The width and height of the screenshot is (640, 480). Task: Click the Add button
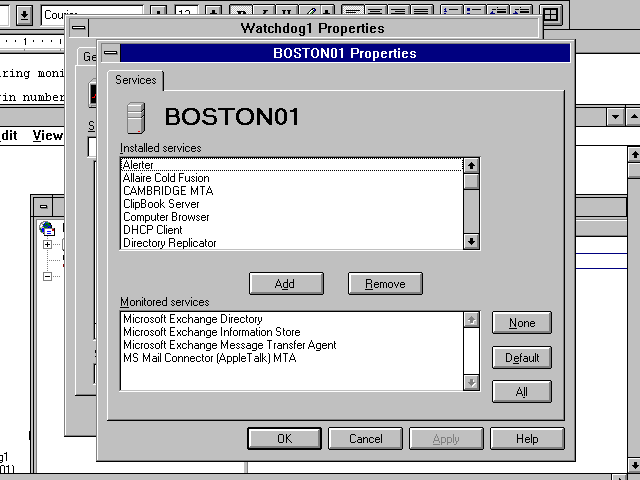point(286,284)
